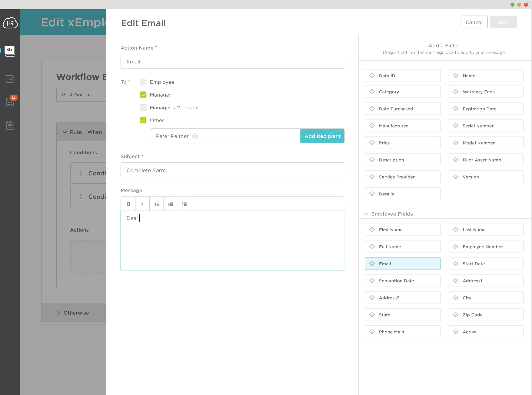Apply italic formatting in the message editor

point(142,203)
